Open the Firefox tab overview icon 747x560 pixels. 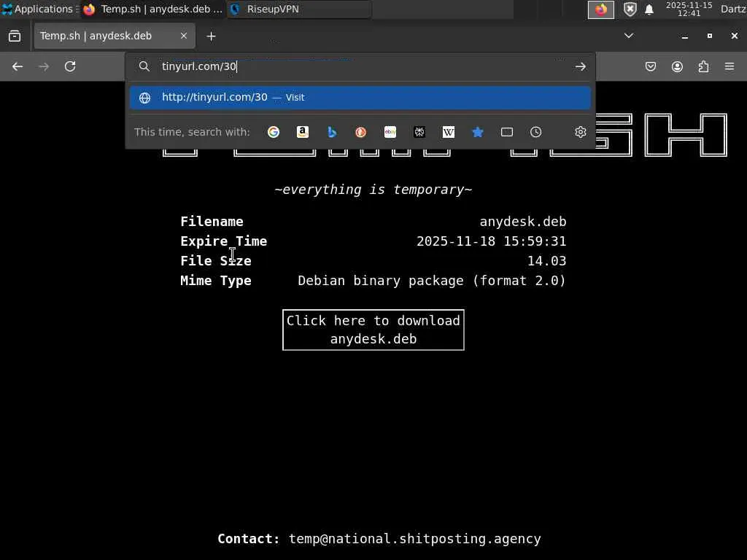pyautogui.click(x=15, y=36)
